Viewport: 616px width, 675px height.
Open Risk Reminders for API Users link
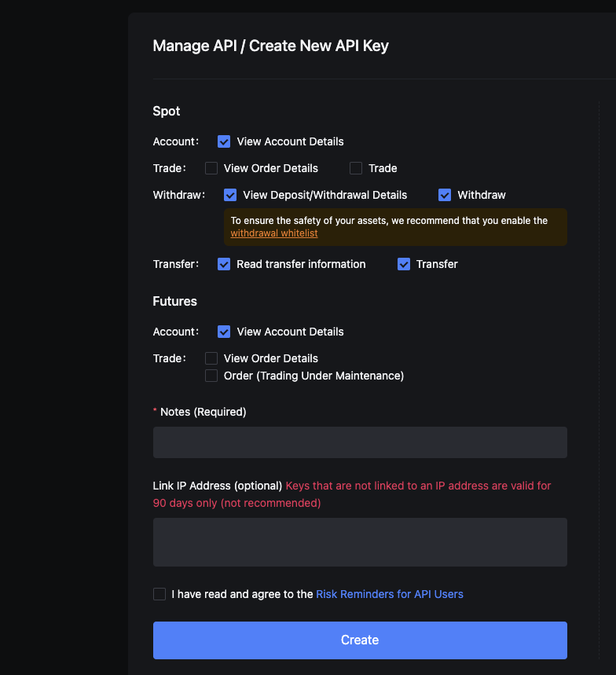[390, 594]
